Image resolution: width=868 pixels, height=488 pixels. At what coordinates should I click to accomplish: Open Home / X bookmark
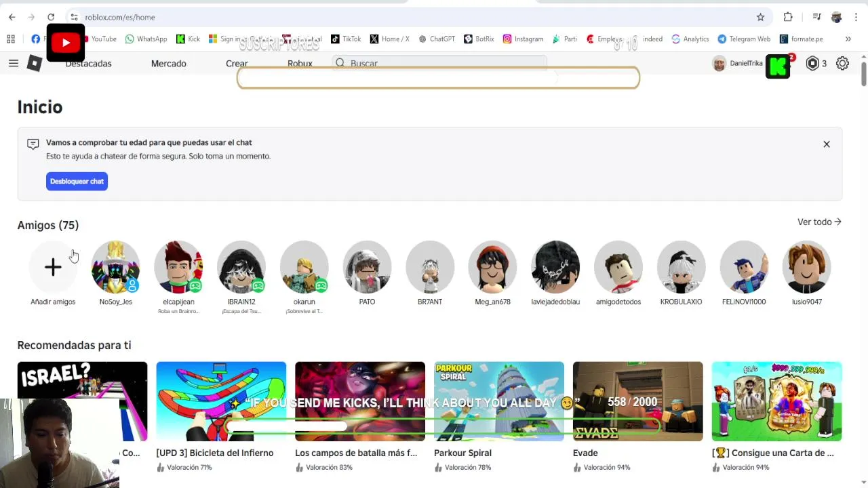pyautogui.click(x=389, y=39)
